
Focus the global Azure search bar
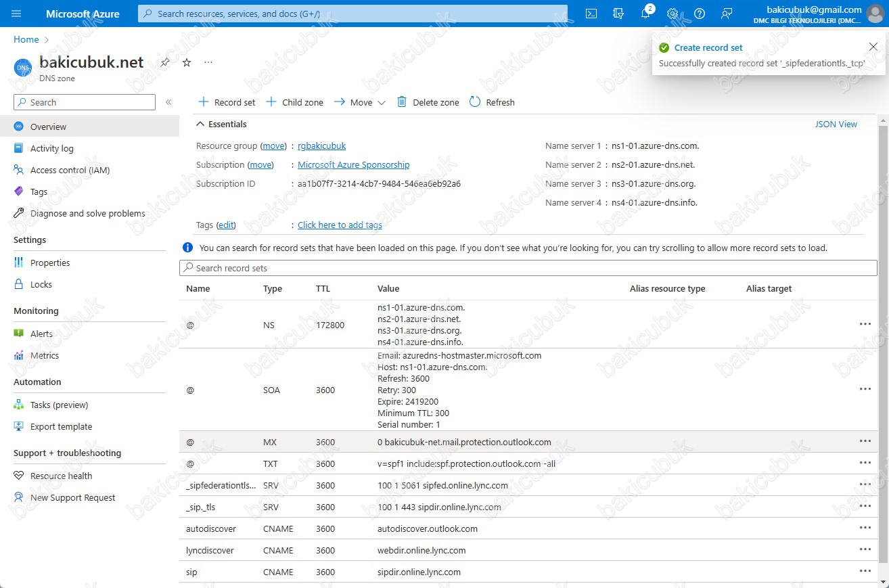tap(352, 14)
